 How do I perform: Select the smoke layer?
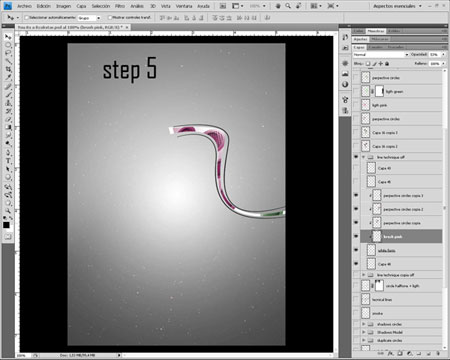pos(401,313)
